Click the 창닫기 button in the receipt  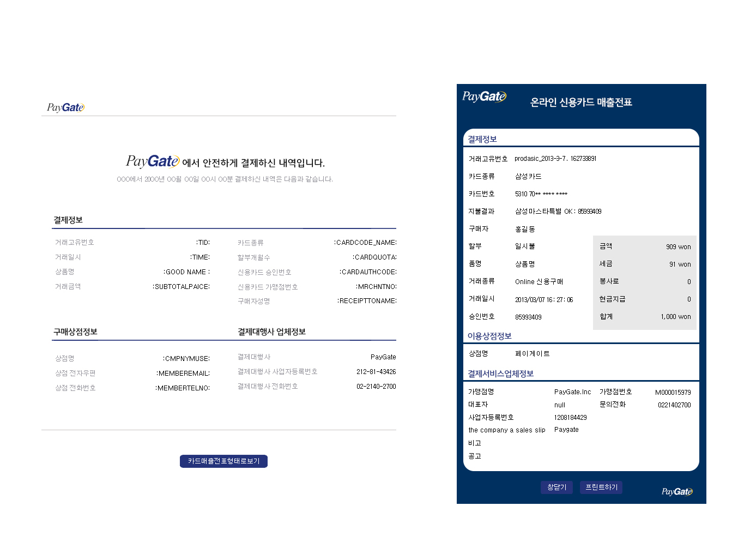coord(556,487)
